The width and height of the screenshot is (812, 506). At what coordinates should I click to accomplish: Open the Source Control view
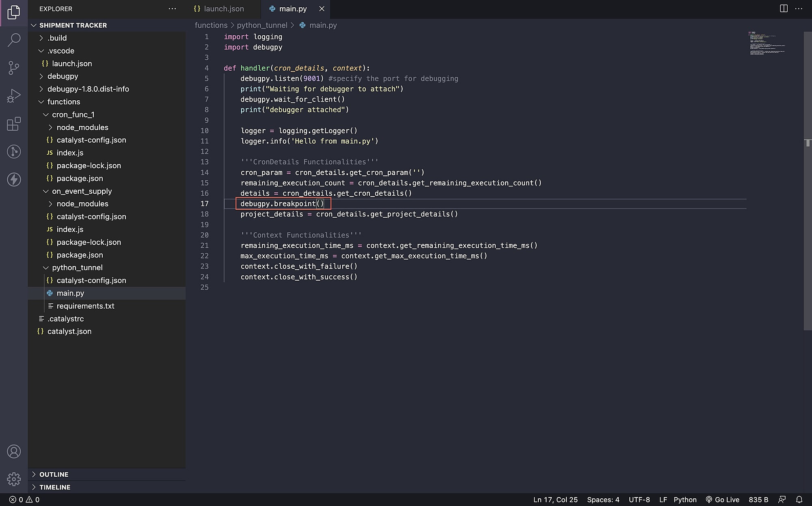click(14, 68)
